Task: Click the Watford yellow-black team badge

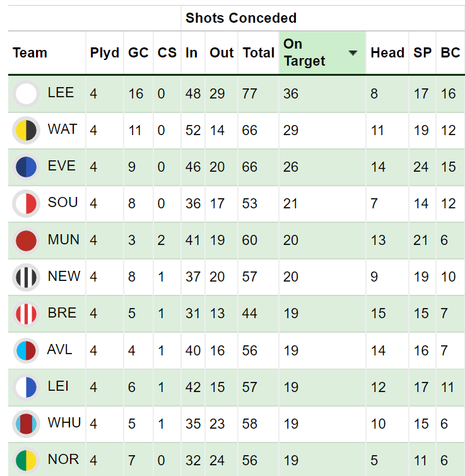Action: coord(26,131)
